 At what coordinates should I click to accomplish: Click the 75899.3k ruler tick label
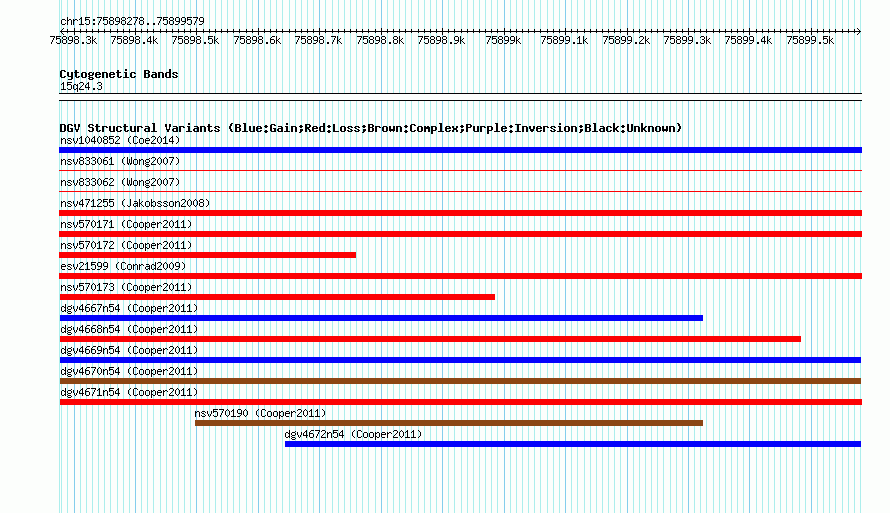coord(687,40)
